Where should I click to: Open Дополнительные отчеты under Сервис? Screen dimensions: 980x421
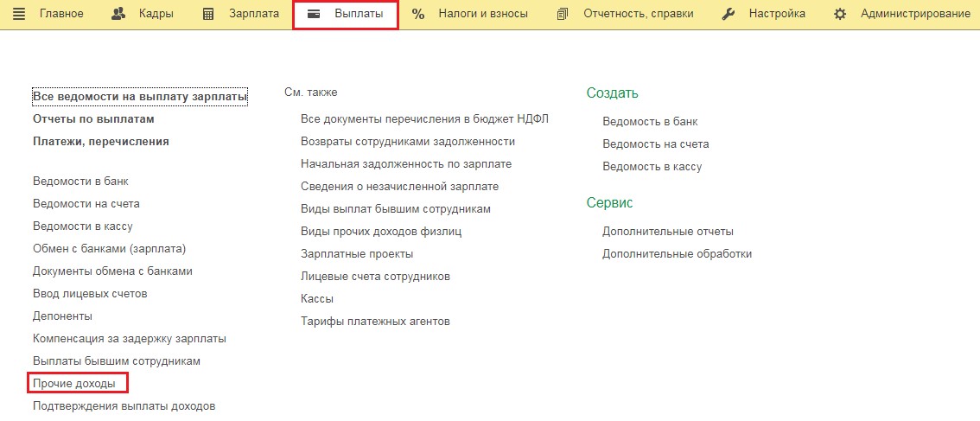pyautogui.click(x=668, y=232)
